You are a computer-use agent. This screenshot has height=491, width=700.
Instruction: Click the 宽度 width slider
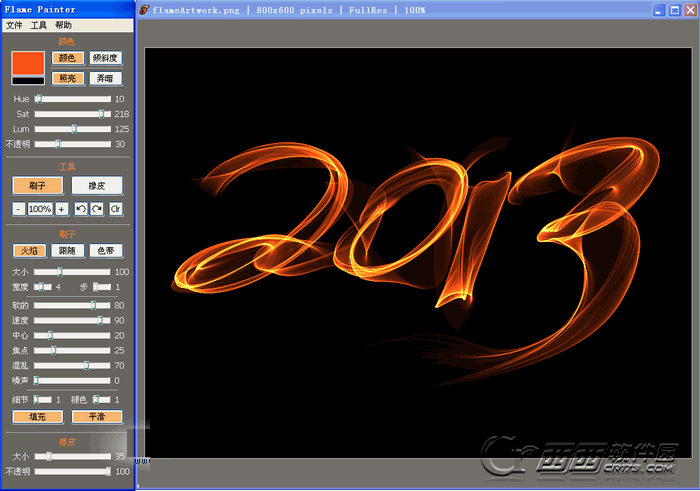(x=43, y=287)
